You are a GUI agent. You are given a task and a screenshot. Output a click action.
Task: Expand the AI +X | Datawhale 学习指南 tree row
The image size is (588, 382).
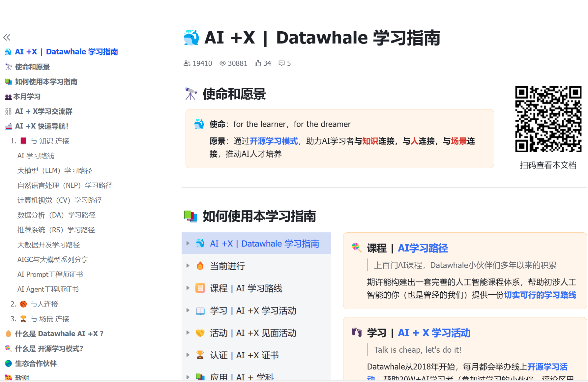188,243
